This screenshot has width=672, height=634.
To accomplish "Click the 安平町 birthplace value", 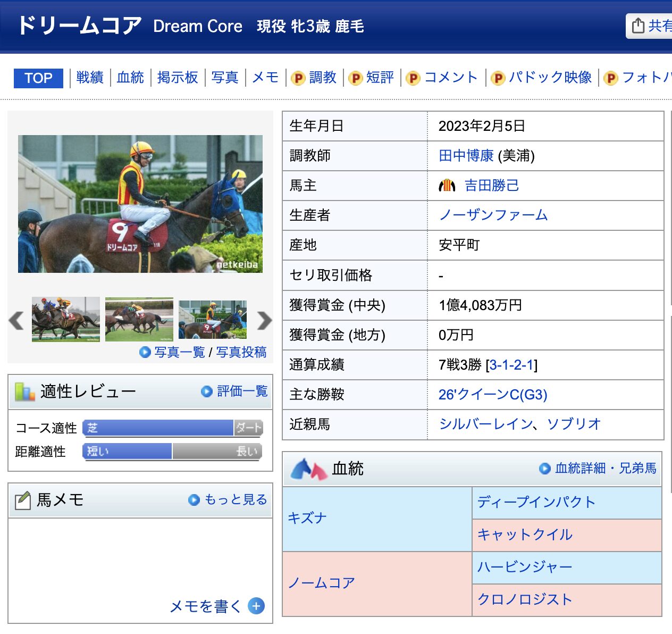I will click(459, 245).
